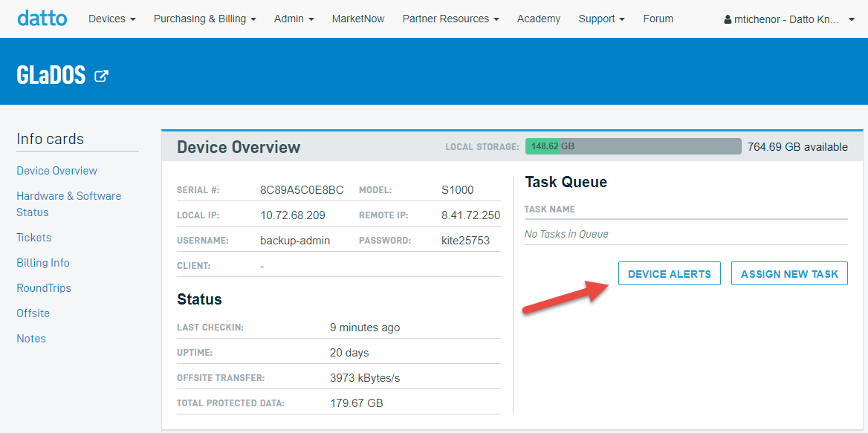The height and width of the screenshot is (433, 868).
Task: Click the local storage usage bar
Action: click(632, 146)
